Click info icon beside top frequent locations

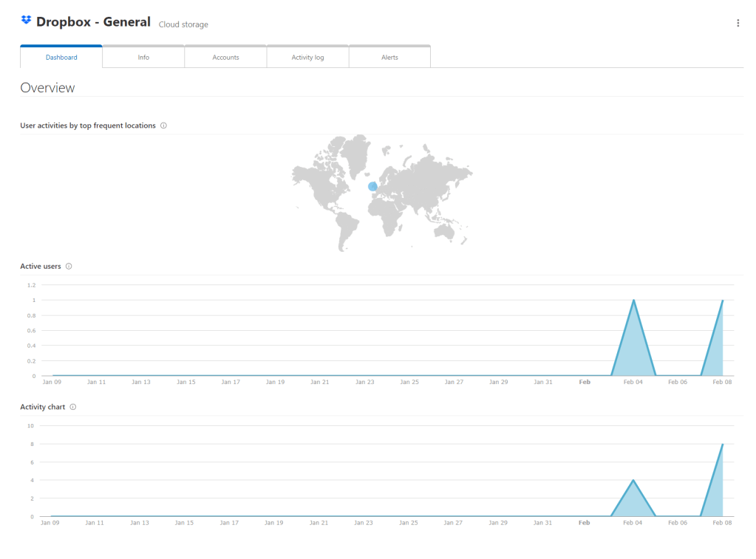163,126
